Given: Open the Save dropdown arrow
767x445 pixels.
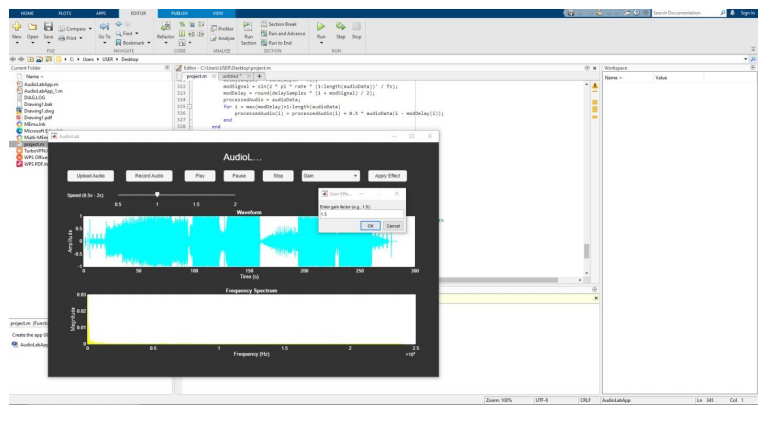Looking at the screenshot, I should tap(48, 43).
